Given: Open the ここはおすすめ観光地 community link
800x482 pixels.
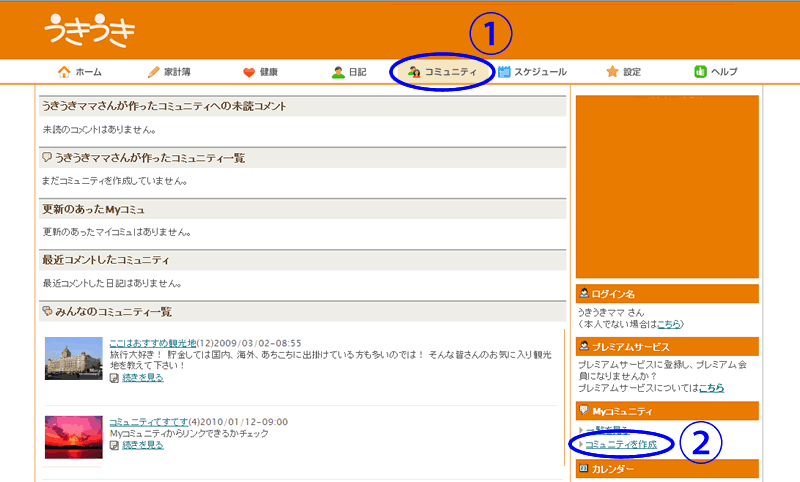Looking at the screenshot, I should tap(153, 343).
